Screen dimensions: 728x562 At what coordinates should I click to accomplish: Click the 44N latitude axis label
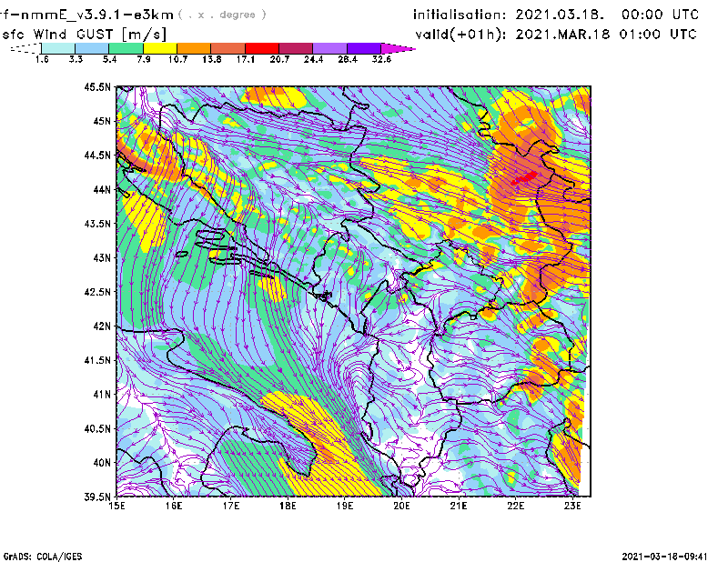tap(102, 189)
